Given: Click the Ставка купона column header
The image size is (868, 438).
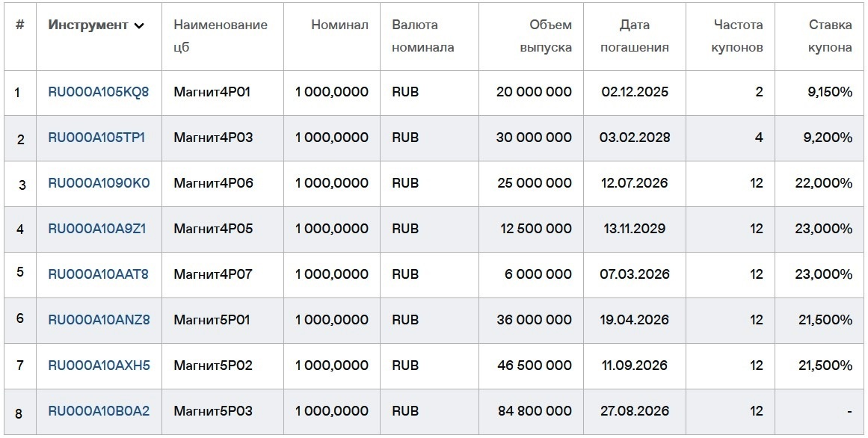Looking at the screenshot, I should 831,36.
